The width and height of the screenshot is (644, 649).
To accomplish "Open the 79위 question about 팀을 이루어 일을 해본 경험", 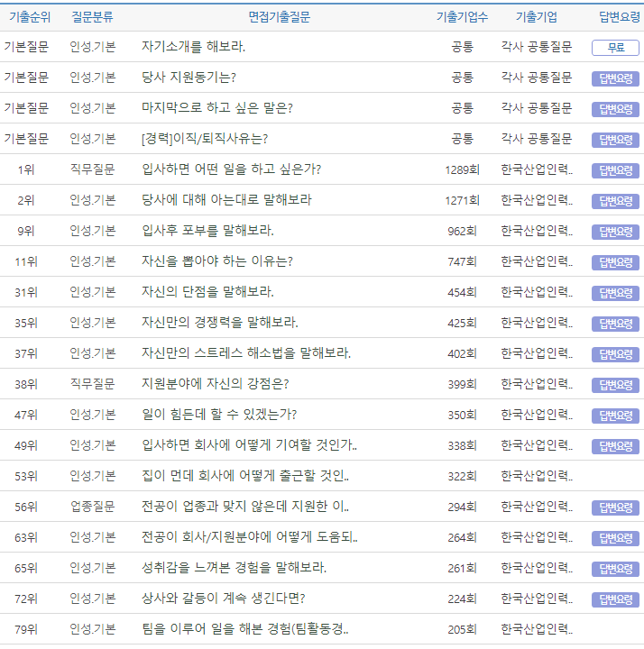I will click(244, 629).
